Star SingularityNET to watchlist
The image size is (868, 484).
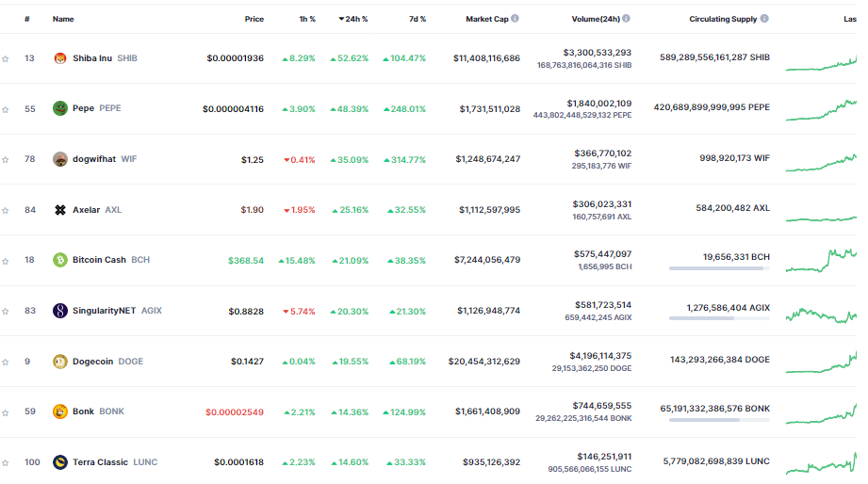click(6, 312)
